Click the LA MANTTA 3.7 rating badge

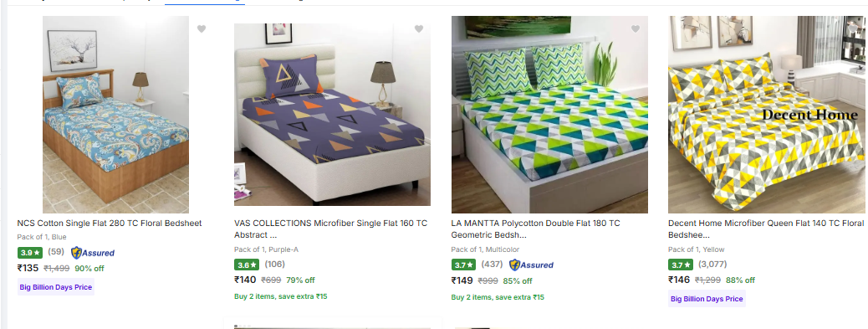pyautogui.click(x=464, y=265)
